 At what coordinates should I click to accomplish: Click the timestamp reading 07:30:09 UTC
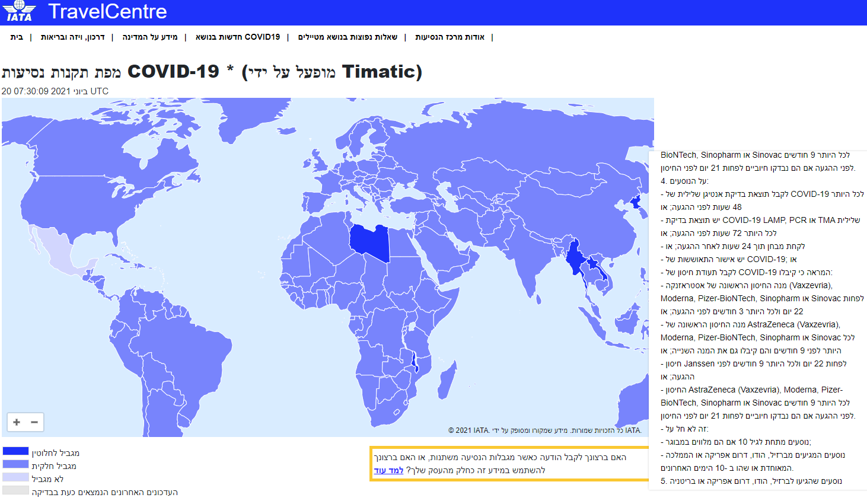[55, 91]
